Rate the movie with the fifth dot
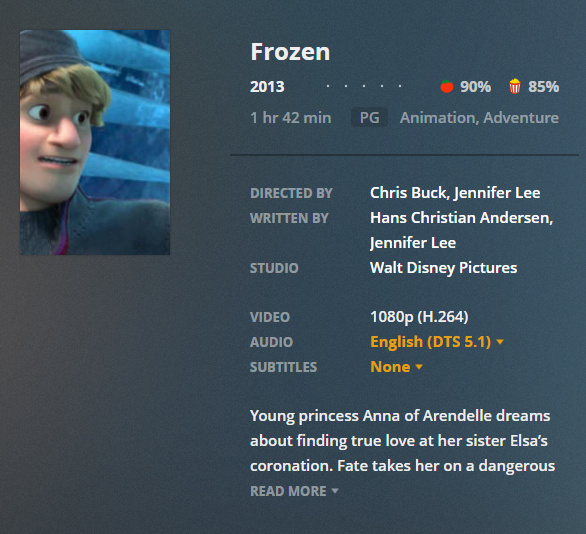 tap(400, 86)
